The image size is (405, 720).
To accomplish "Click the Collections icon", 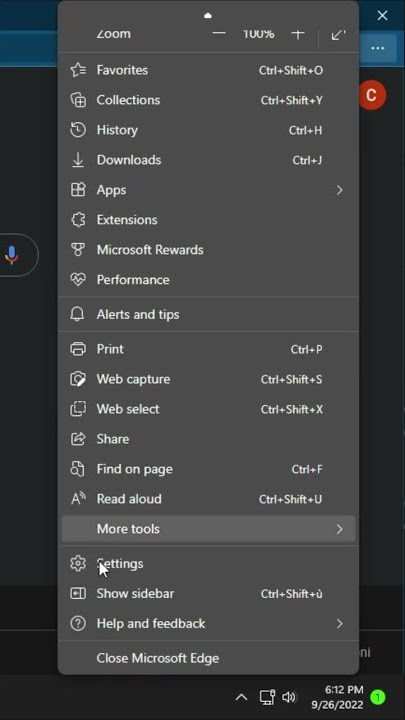I will click(x=78, y=100).
